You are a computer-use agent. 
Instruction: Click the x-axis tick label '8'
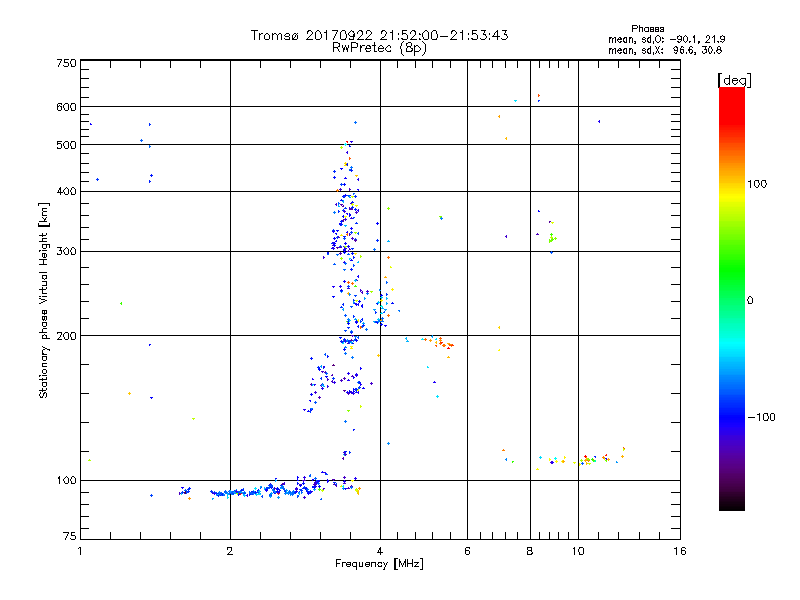[530, 551]
